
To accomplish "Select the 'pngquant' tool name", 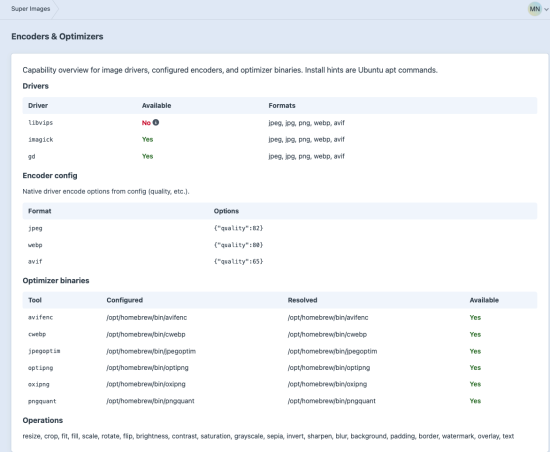I will point(42,401).
